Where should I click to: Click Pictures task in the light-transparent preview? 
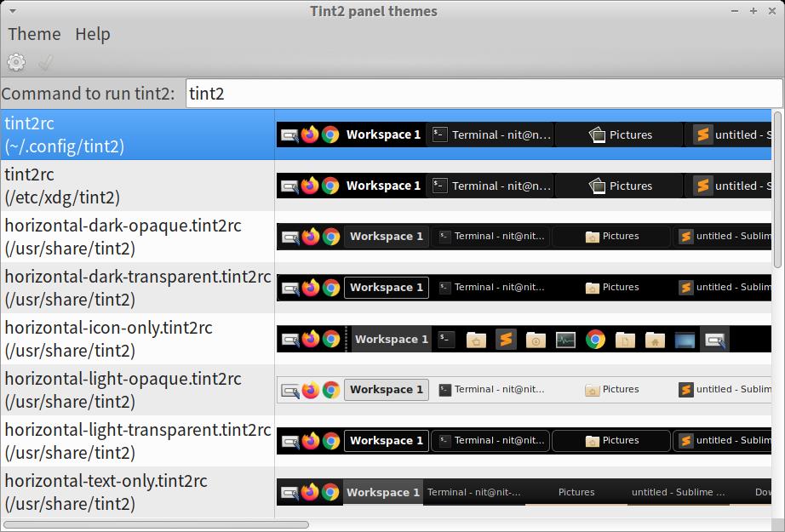(x=611, y=441)
